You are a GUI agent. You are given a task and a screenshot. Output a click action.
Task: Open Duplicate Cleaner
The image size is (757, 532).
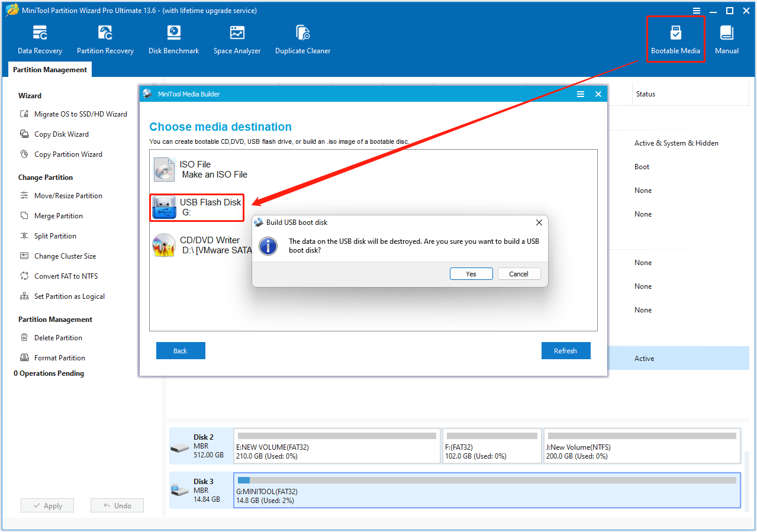(x=302, y=40)
